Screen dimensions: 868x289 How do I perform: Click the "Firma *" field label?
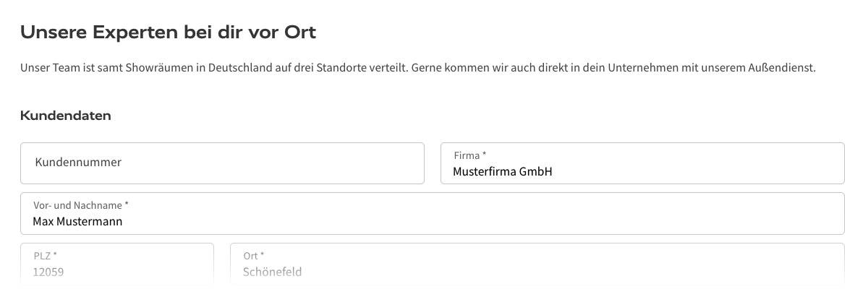470,155
